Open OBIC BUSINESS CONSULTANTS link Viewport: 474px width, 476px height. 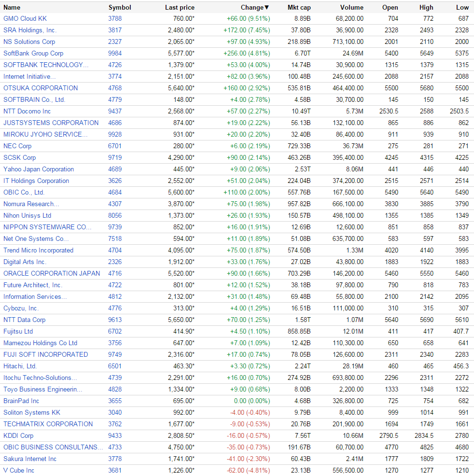tap(53, 448)
